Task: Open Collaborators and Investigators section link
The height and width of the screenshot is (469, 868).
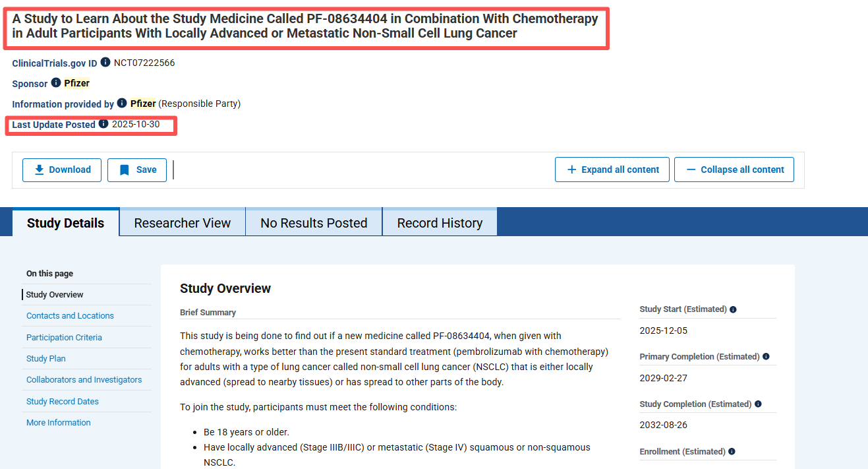Action: 84,380
